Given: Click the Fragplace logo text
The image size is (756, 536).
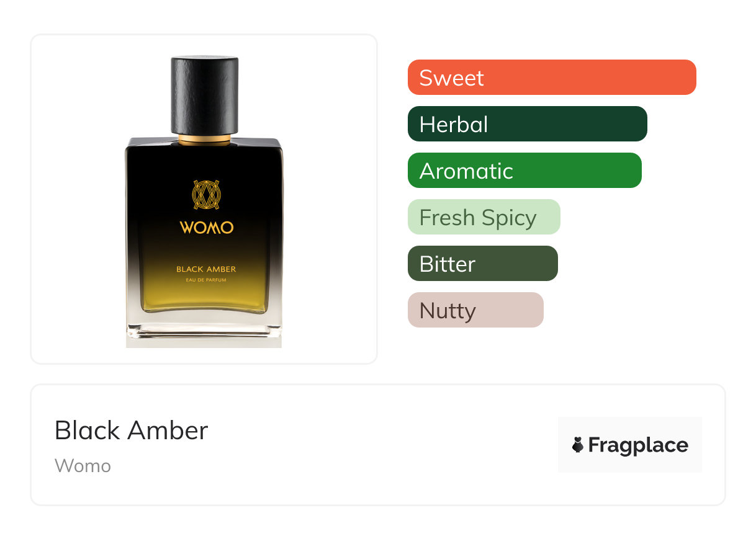Looking at the screenshot, I should (638, 445).
